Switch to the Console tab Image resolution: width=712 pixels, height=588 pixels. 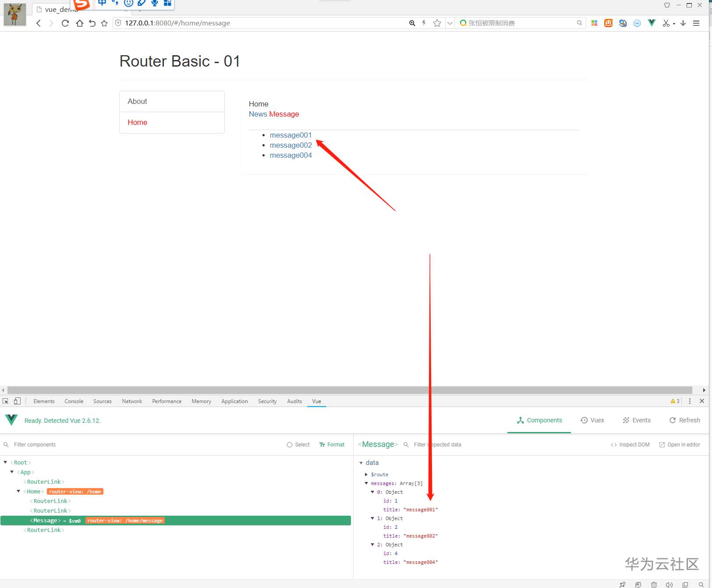pyautogui.click(x=74, y=401)
